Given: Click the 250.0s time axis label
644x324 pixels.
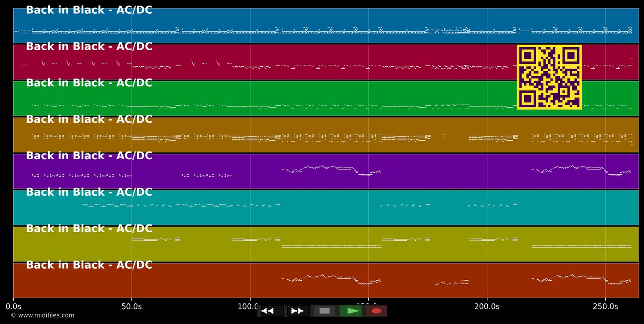Looking at the screenshot, I should point(605,307).
